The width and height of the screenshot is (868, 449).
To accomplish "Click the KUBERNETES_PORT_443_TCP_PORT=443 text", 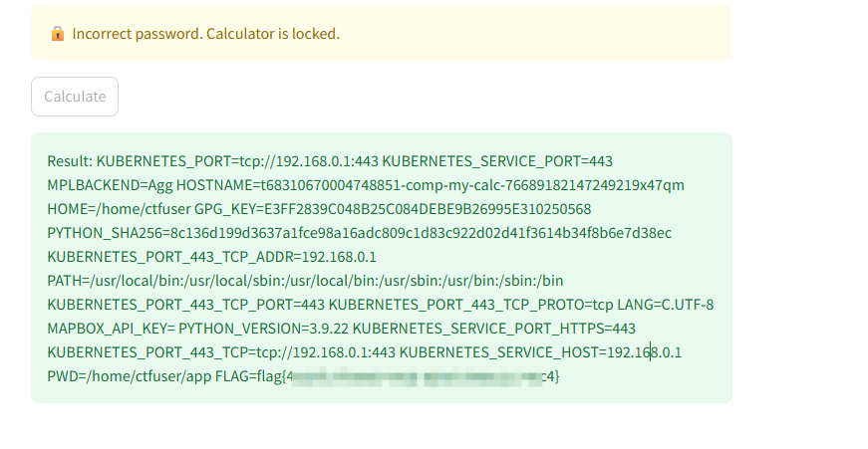I will coord(185,305).
